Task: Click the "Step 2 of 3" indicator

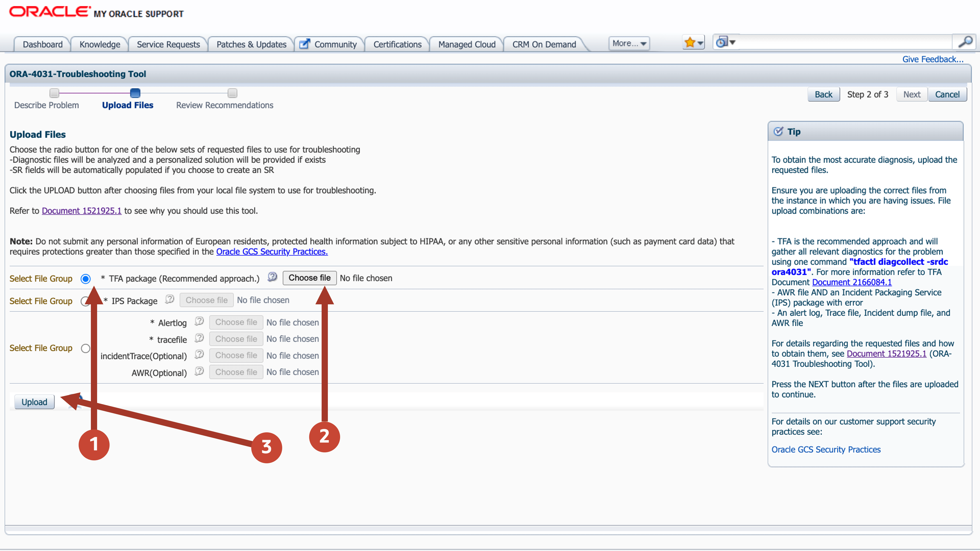Action: click(x=867, y=94)
